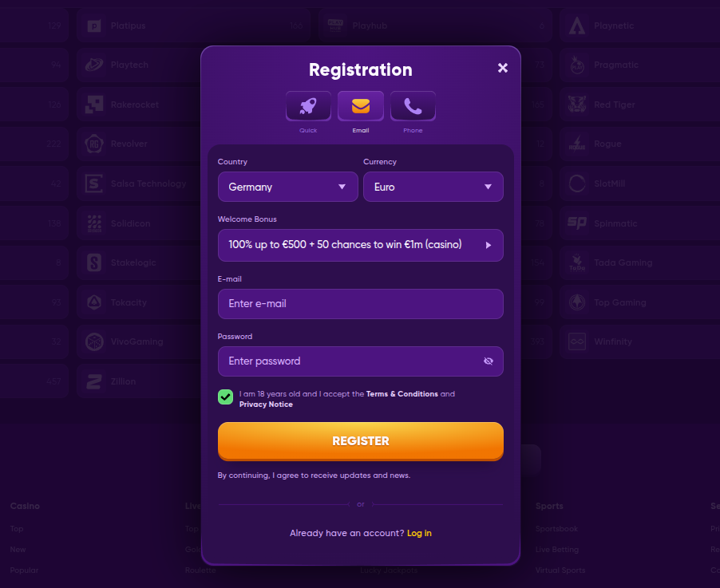Open the Country dropdown showing Germany
This screenshot has width=720, height=588.
point(287,187)
